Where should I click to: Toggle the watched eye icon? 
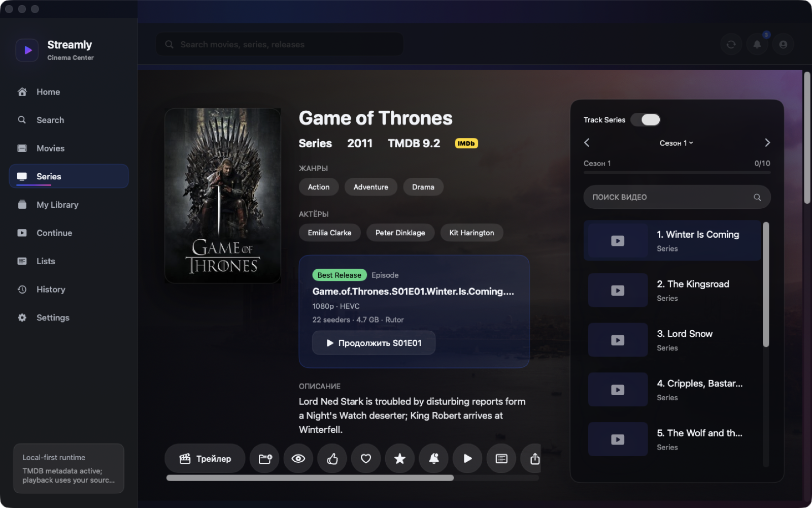coord(298,459)
